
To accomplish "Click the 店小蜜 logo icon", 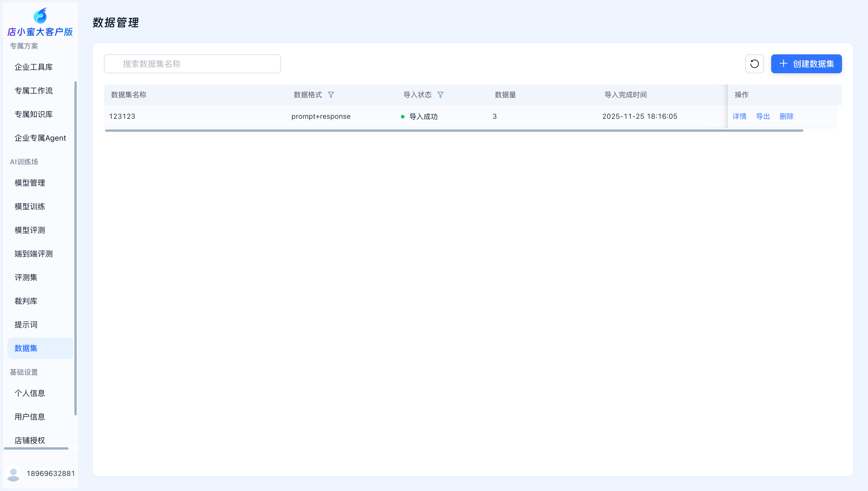I will pyautogui.click(x=40, y=16).
